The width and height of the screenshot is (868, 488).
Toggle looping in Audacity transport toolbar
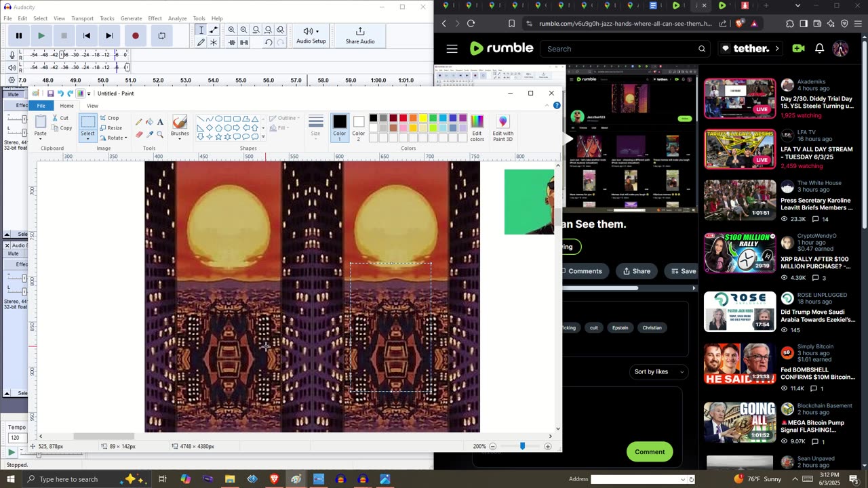161,36
